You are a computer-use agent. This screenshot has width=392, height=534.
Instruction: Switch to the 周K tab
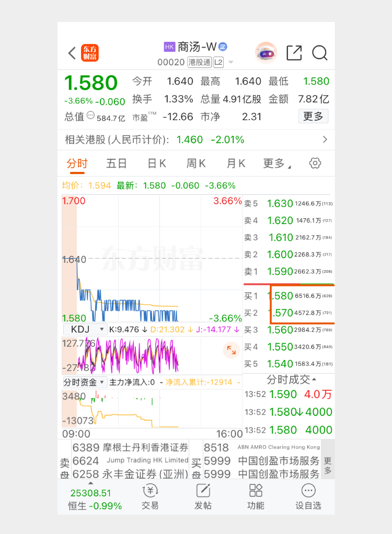tap(196, 164)
